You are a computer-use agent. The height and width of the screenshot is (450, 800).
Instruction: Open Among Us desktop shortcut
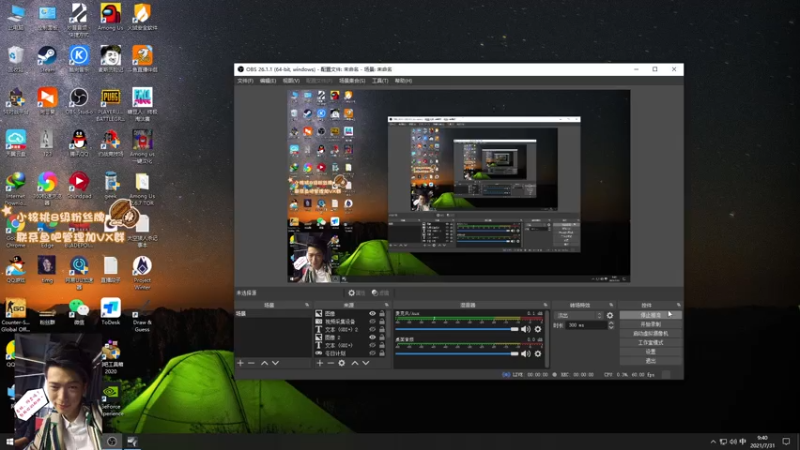(x=110, y=17)
